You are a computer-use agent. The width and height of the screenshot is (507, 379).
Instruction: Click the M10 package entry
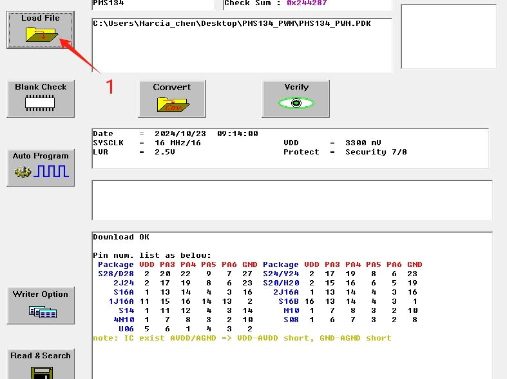coord(291,311)
